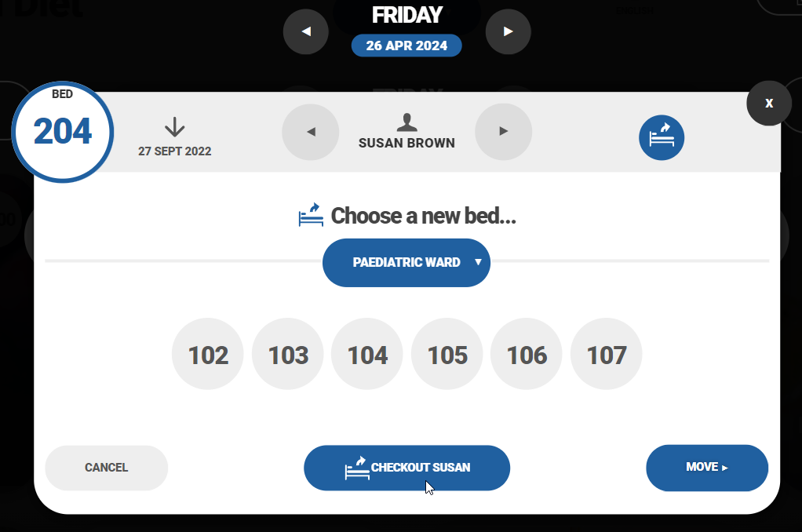Image resolution: width=802 pixels, height=532 pixels.
Task: Click the Bed 204 circle badge
Action: pyautogui.click(x=63, y=132)
